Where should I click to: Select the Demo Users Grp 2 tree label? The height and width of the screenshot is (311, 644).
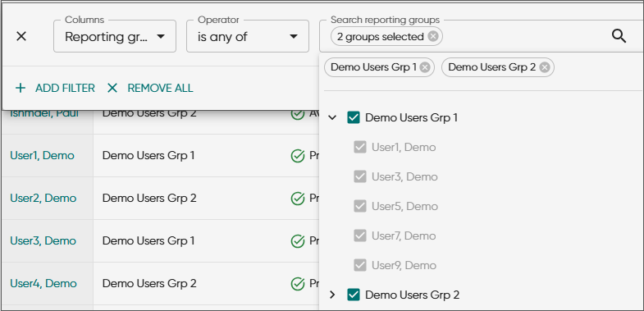[x=413, y=295]
